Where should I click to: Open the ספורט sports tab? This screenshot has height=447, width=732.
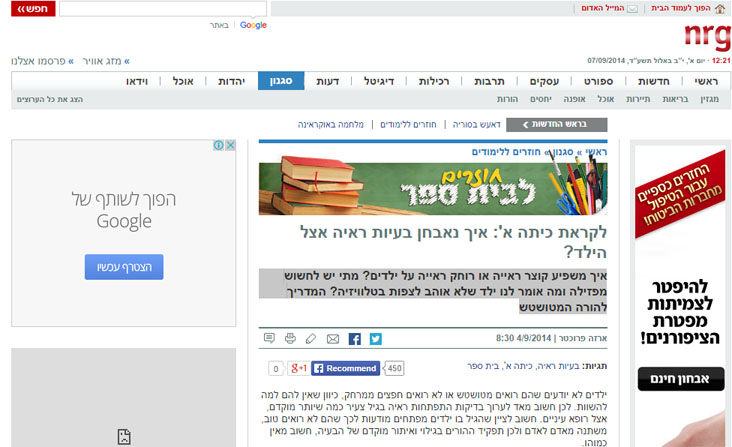tap(598, 81)
